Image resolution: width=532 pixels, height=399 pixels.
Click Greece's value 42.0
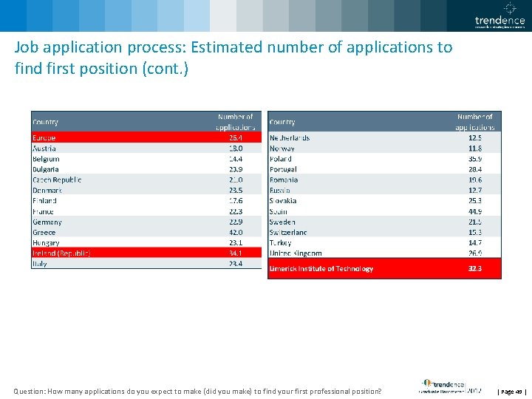coord(236,233)
